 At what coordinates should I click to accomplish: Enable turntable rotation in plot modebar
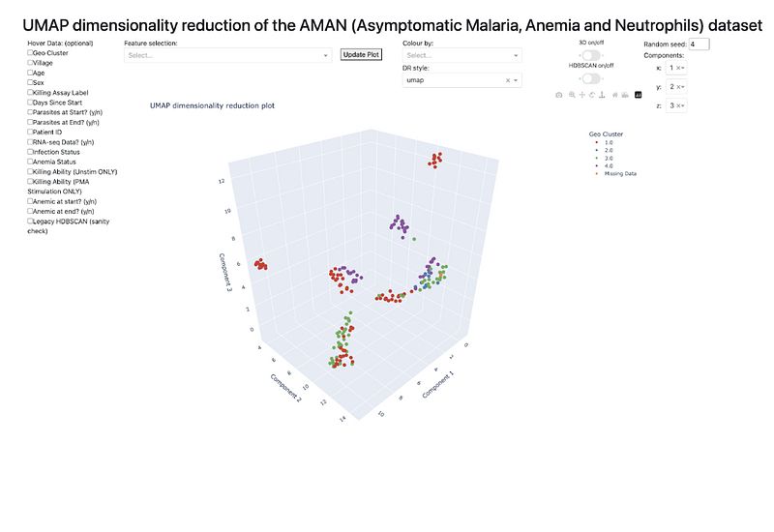603,95
